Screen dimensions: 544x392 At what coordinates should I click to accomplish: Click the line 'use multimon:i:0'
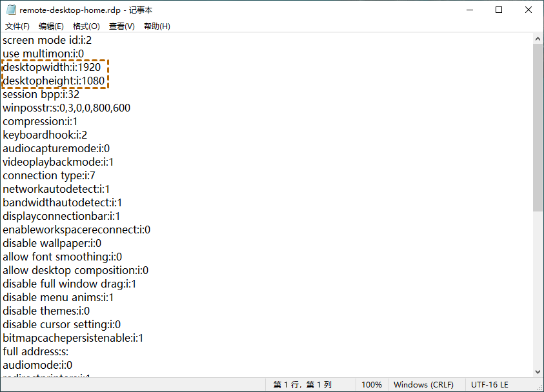point(43,54)
